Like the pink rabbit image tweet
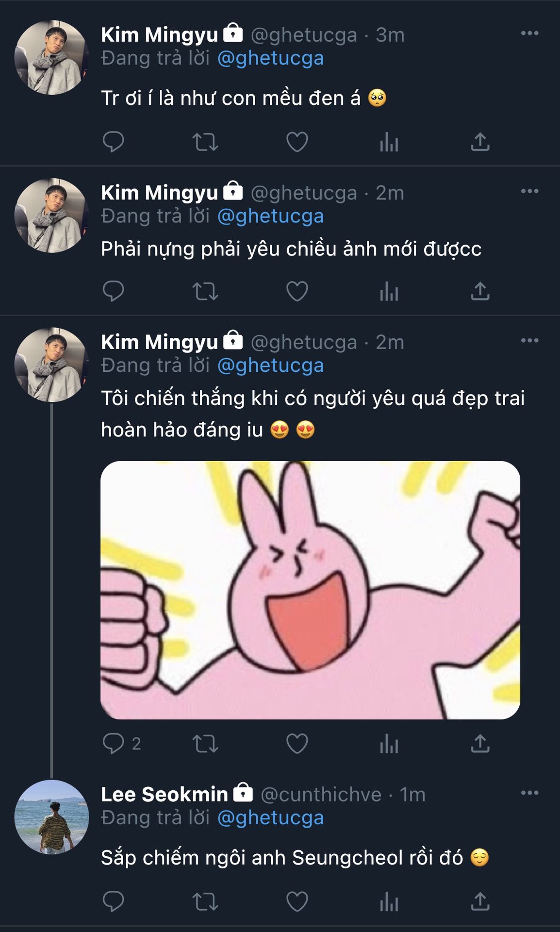This screenshot has width=560, height=932. click(297, 743)
